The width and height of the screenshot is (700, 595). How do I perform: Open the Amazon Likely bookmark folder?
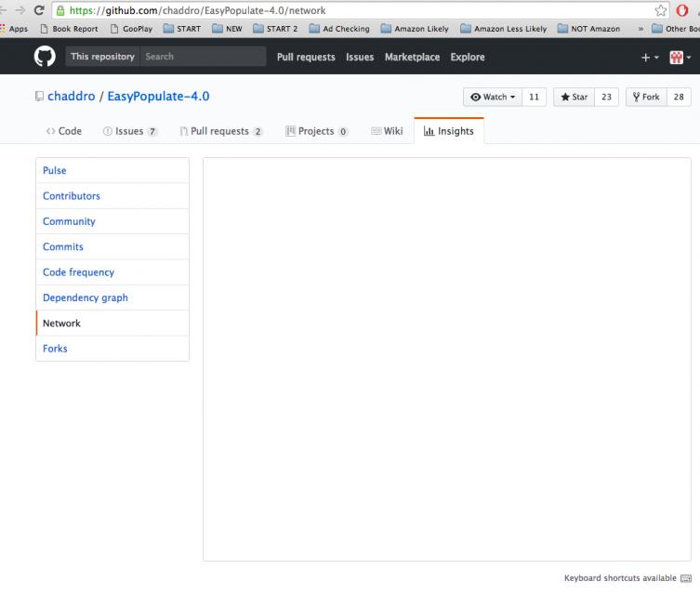click(415, 29)
